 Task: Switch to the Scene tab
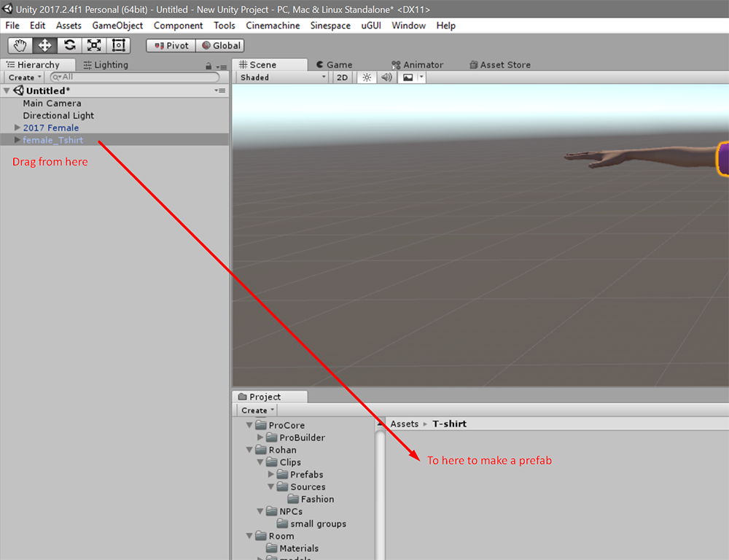coord(270,65)
